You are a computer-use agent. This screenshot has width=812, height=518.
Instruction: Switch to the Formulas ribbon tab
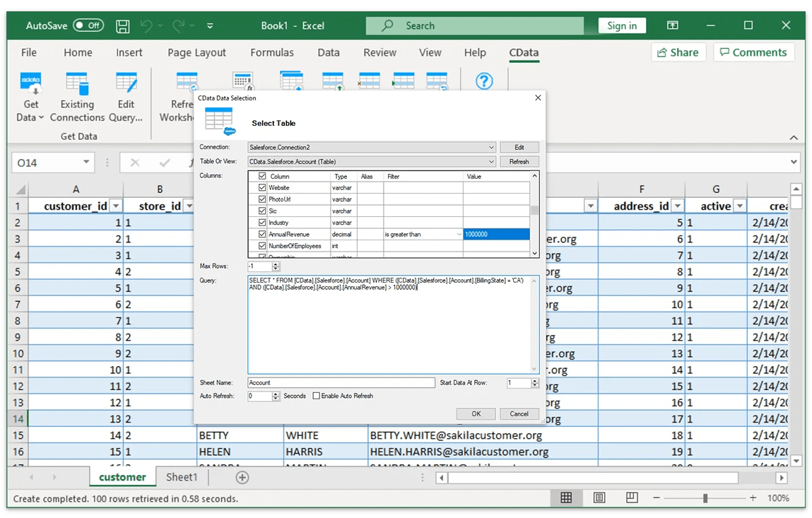pos(272,52)
